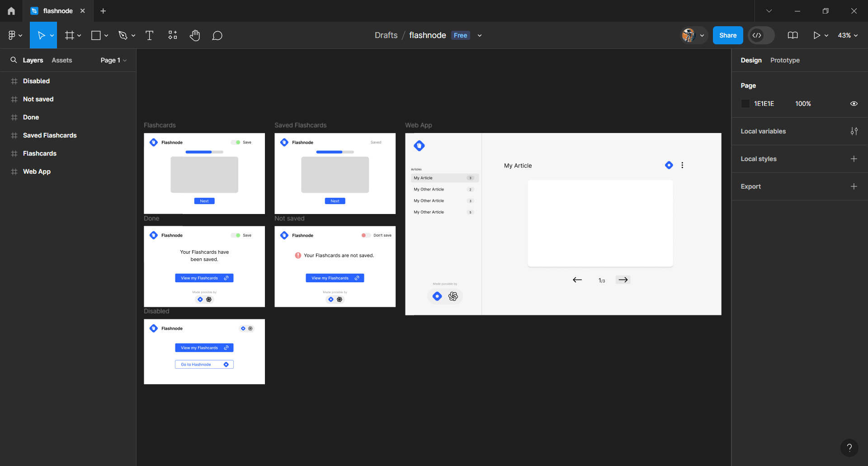
Task: Switch to the Prototype tab
Action: point(785,60)
